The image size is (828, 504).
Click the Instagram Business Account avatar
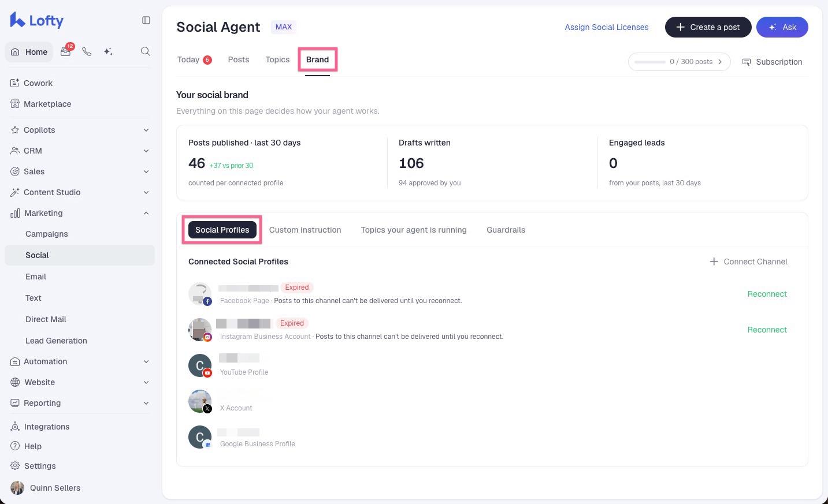[x=200, y=330]
